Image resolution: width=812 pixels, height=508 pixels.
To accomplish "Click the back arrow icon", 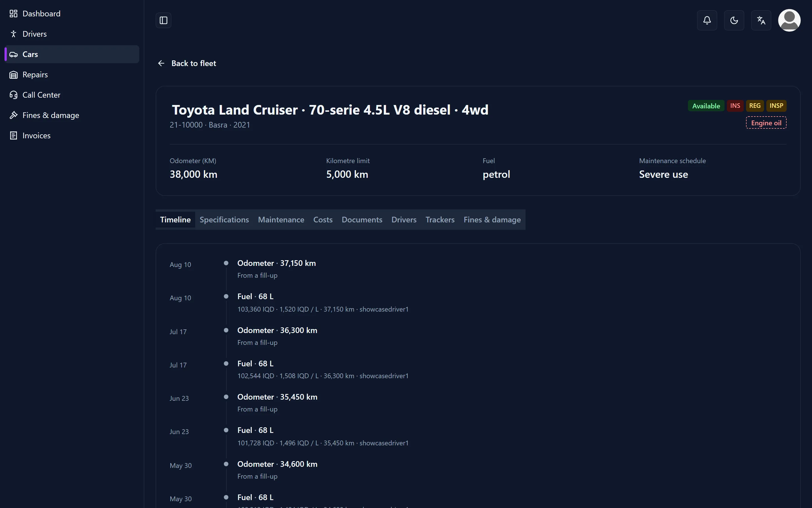I will coord(161,63).
